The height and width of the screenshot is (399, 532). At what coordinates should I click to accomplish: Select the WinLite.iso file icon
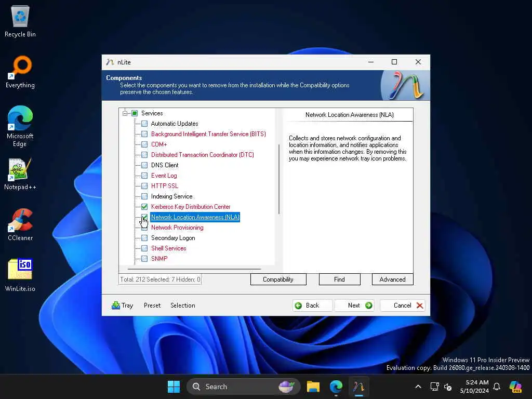tap(20, 275)
